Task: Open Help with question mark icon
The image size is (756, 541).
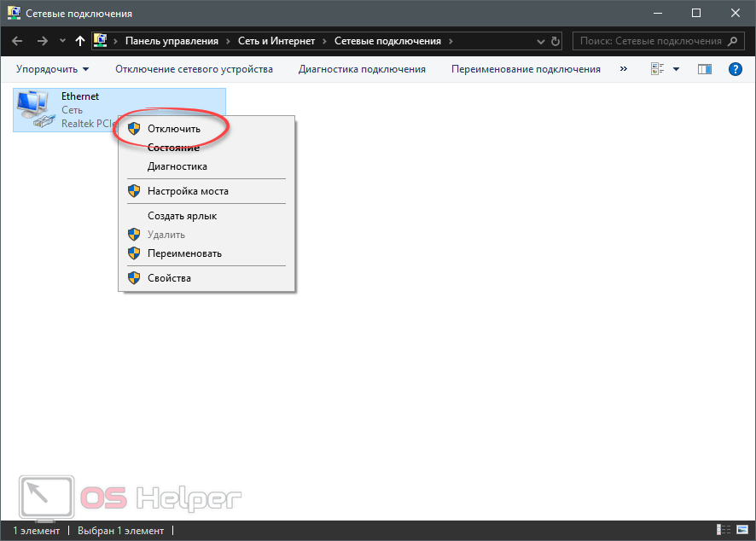Action: click(x=736, y=69)
